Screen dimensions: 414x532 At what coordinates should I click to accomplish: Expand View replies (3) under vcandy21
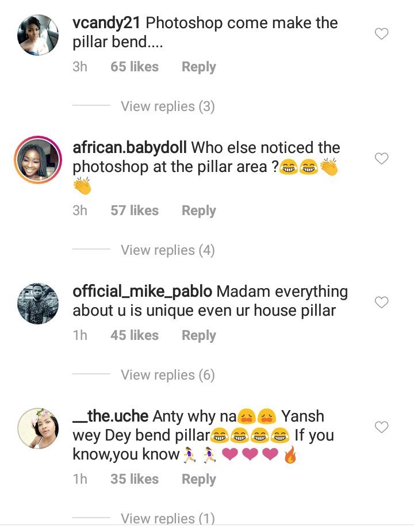click(167, 106)
